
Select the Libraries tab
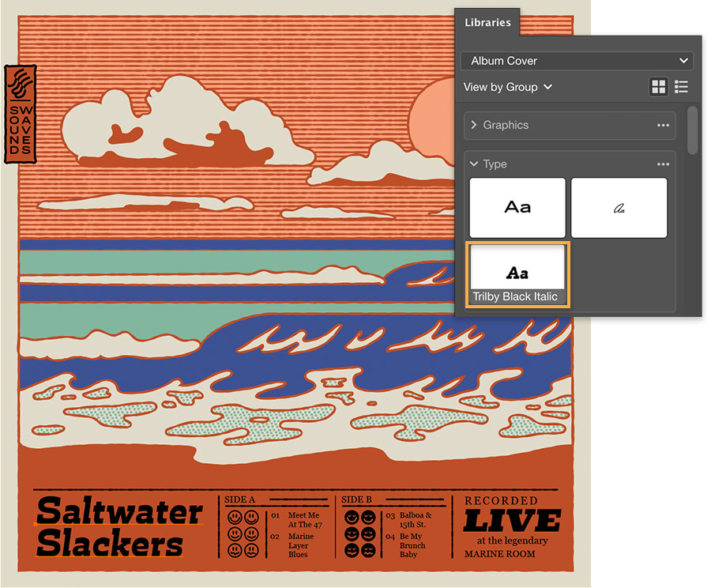click(487, 23)
